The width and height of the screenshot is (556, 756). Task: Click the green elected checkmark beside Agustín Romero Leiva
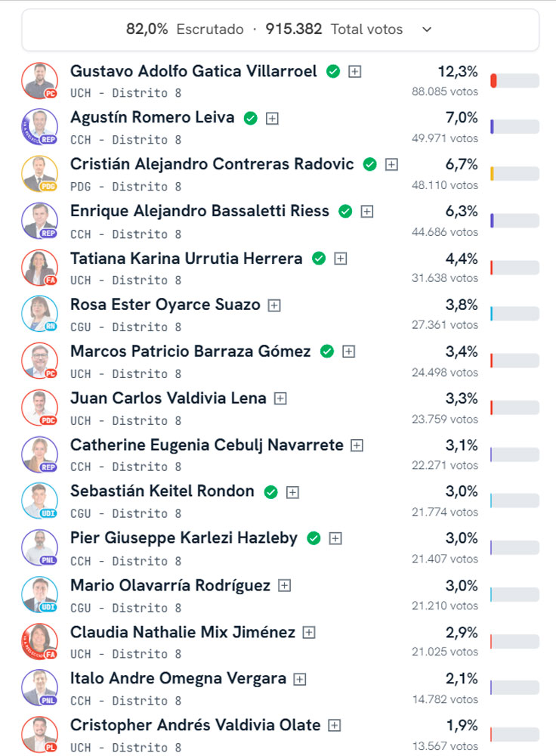pos(251,118)
